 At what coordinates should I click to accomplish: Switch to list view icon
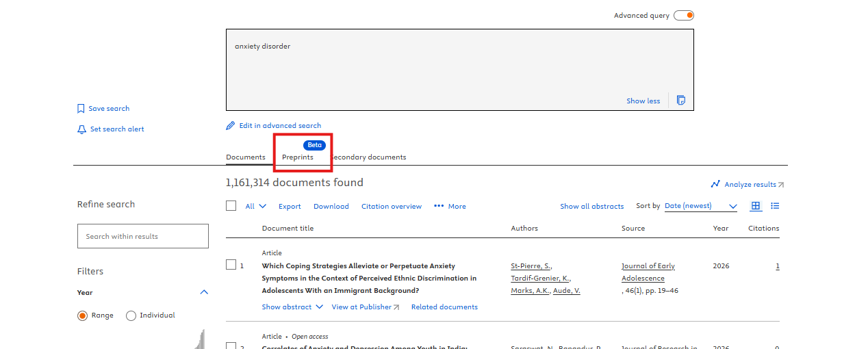coord(775,206)
